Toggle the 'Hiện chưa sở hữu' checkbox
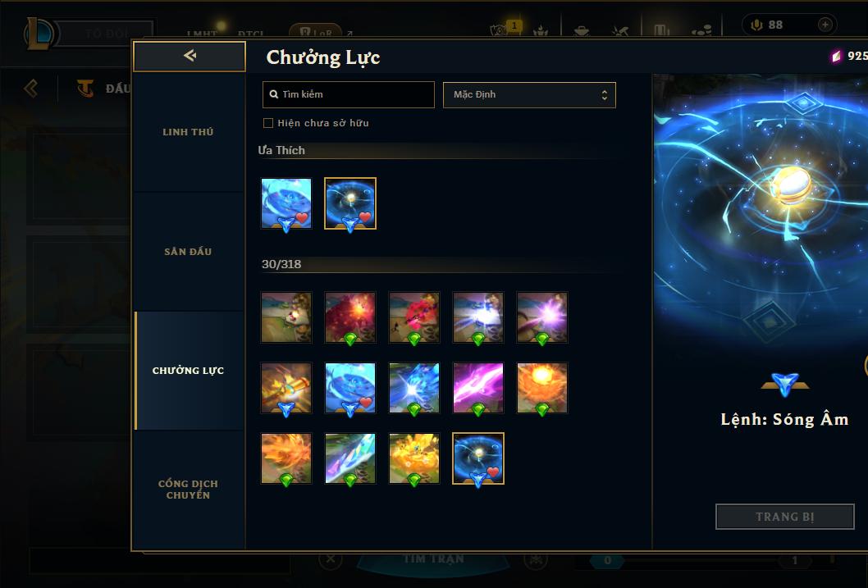This screenshot has width=868, height=588. coord(268,123)
